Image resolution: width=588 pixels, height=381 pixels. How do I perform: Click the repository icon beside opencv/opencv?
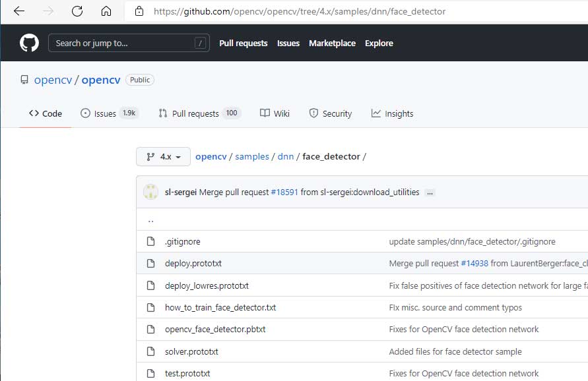[24, 80]
